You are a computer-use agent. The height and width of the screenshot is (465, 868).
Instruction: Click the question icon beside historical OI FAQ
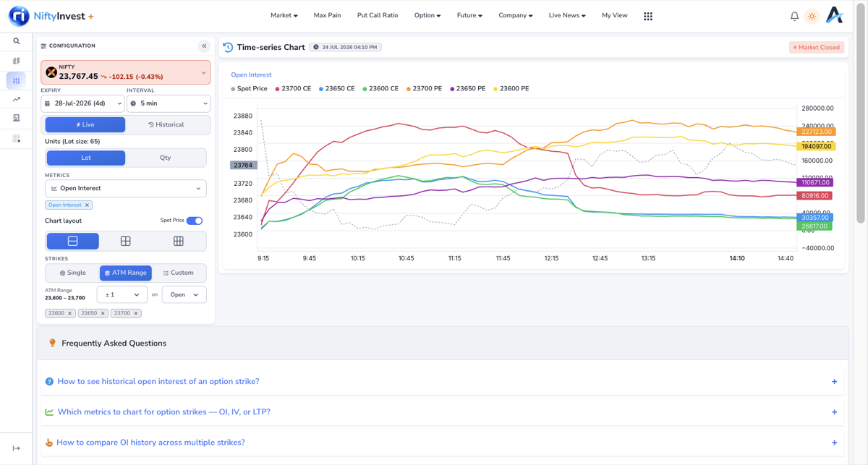[x=49, y=382]
